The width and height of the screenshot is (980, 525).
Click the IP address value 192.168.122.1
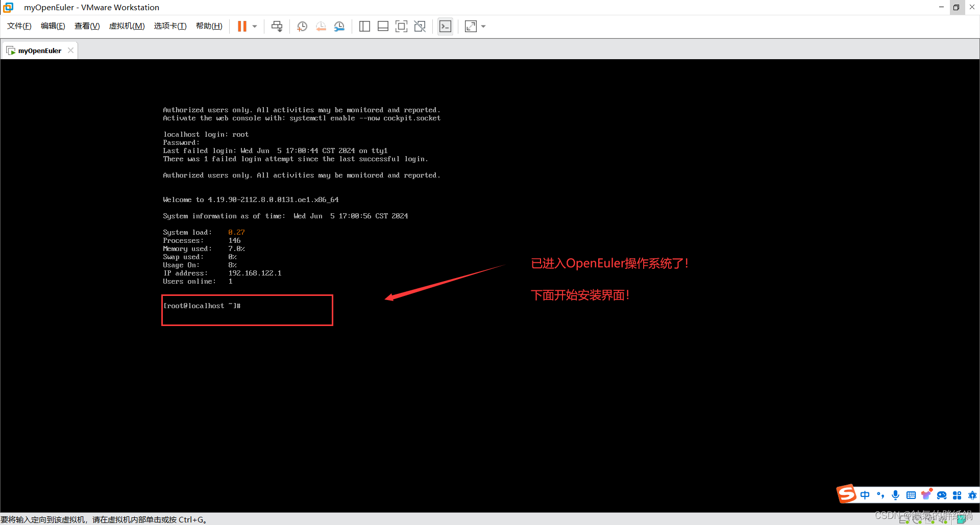coord(255,273)
